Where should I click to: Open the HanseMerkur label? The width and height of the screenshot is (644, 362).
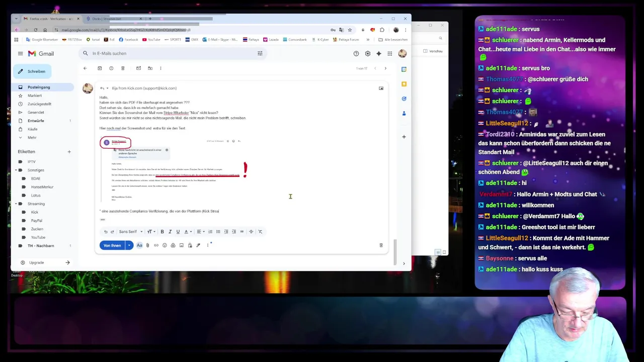pyautogui.click(x=42, y=187)
